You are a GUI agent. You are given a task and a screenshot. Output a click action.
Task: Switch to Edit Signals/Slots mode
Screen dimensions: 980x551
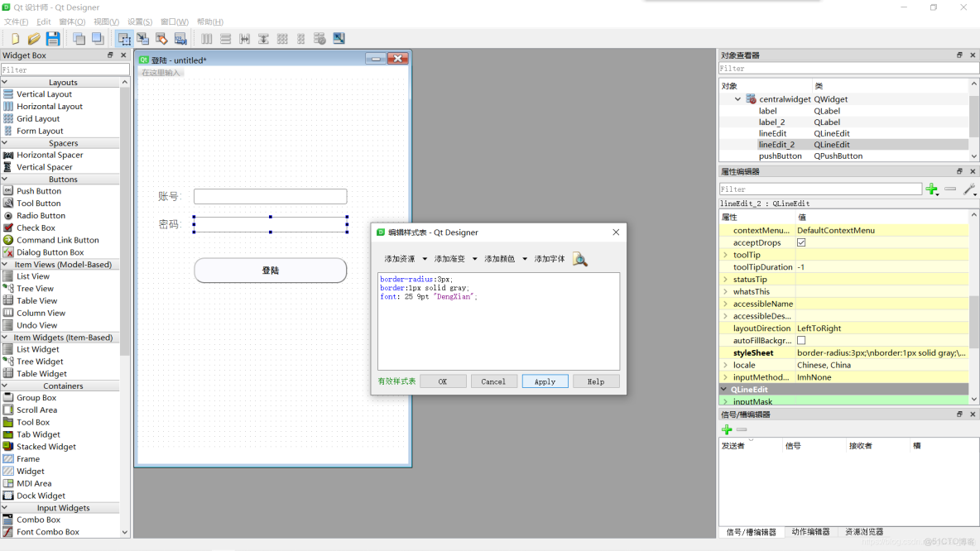click(142, 38)
